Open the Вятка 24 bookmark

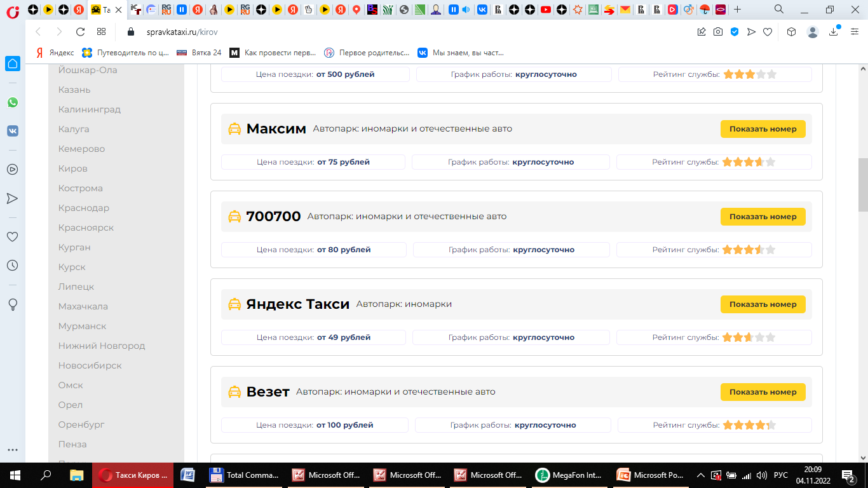[199, 53]
